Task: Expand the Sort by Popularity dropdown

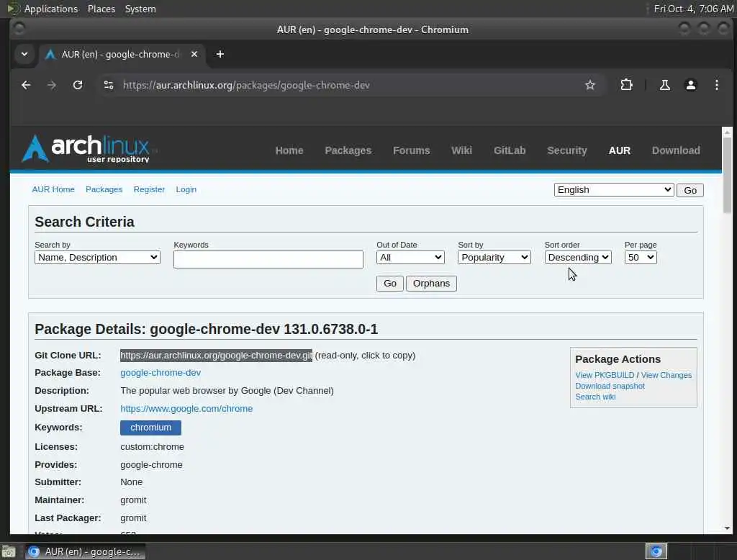Action: pos(494,257)
